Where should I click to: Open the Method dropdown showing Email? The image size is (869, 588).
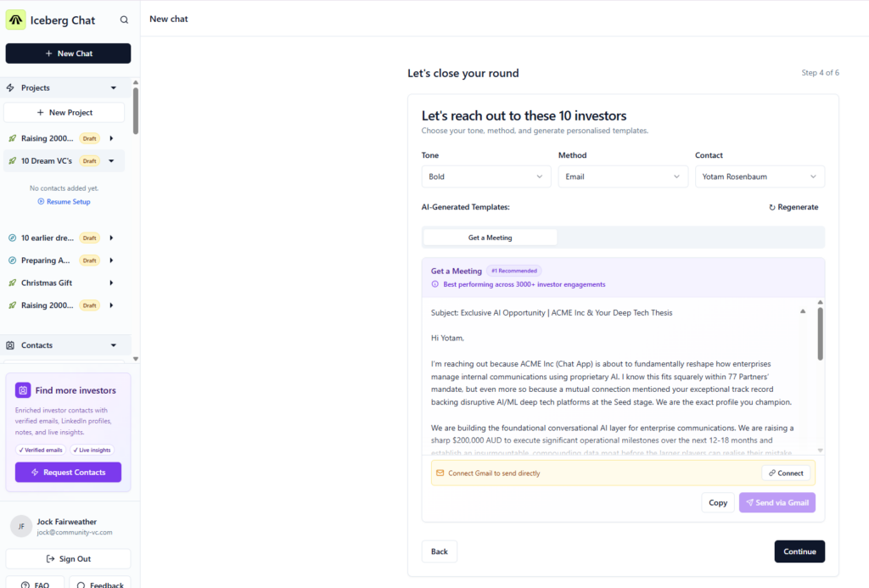tap(622, 176)
